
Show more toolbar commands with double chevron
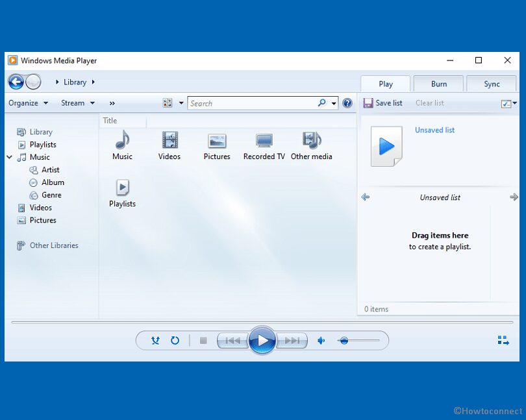pyautogui.click(x=112, y=103)
